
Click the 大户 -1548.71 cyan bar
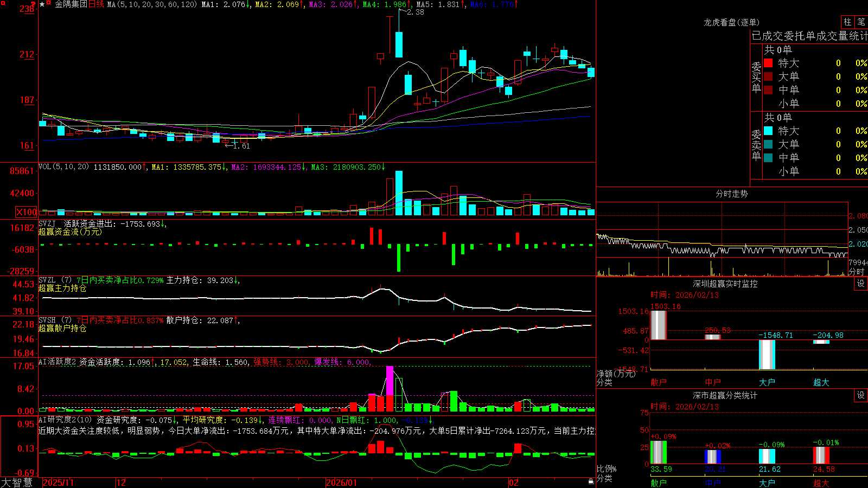tap(767, 355)
